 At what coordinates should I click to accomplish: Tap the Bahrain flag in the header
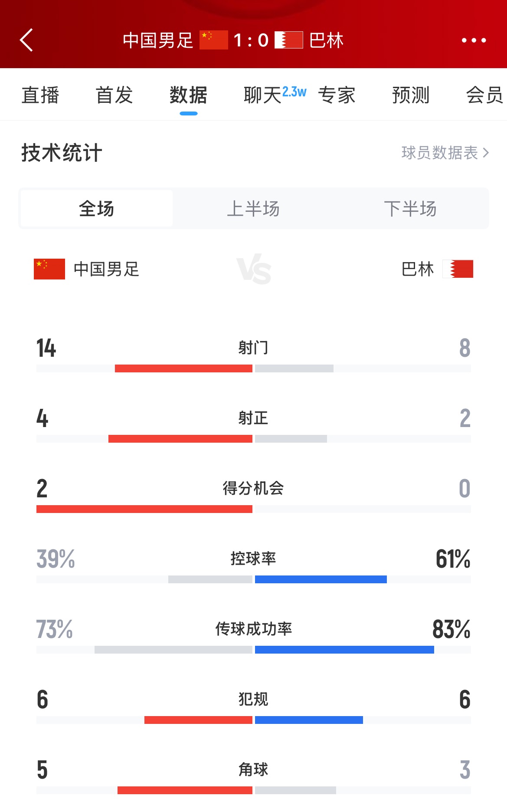pyautogui.click(x=289, y=40)
